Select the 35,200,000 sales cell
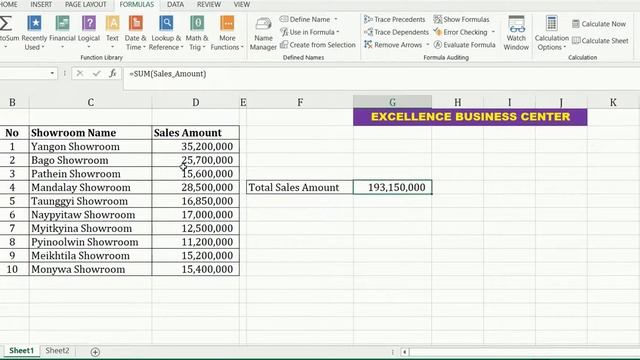 [196, 147]
